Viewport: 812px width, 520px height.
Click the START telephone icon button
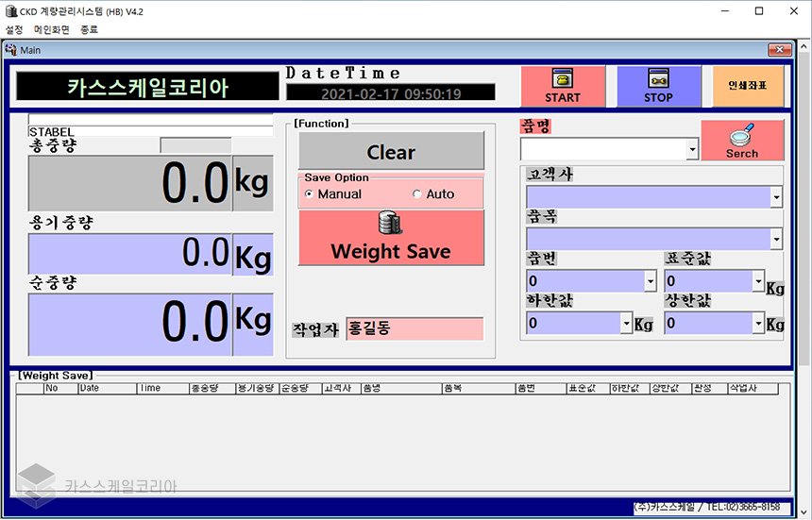(x=563, y=79)
